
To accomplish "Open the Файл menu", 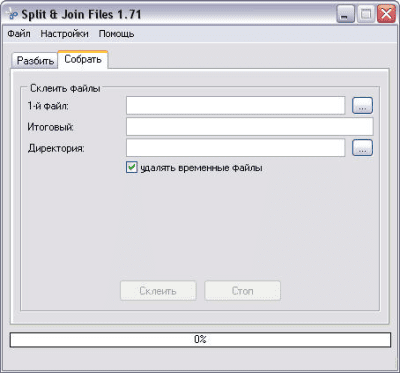I will coord(19,34).
